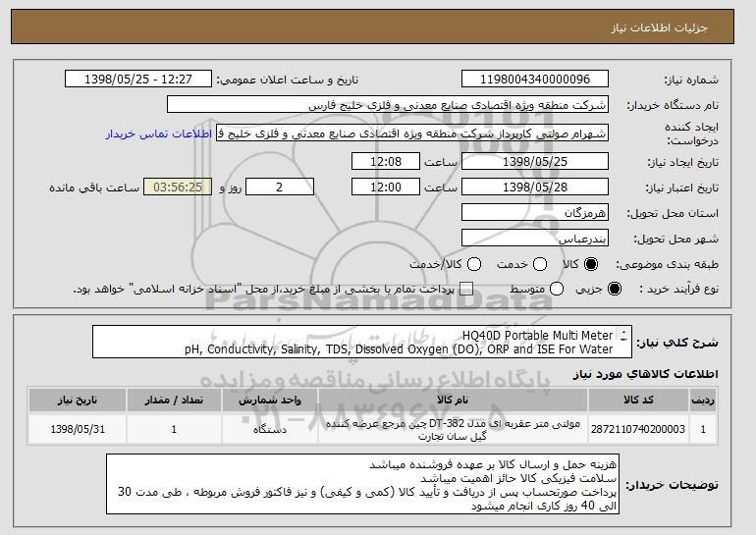Click the quantity cell showing 1

coord(174,429)
